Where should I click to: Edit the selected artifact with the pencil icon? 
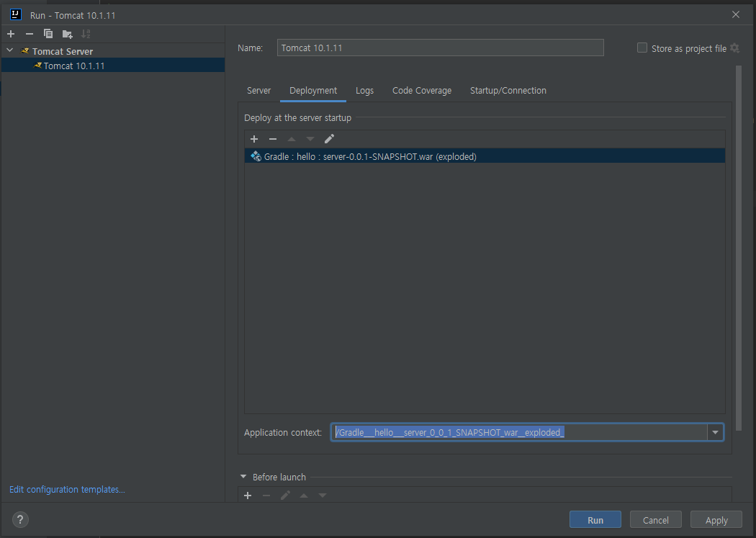click(329, 139)
